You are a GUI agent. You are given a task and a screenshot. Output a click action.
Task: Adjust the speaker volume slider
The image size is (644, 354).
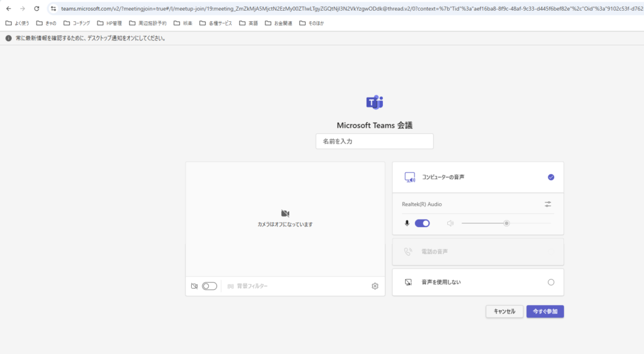click(506, 223)
